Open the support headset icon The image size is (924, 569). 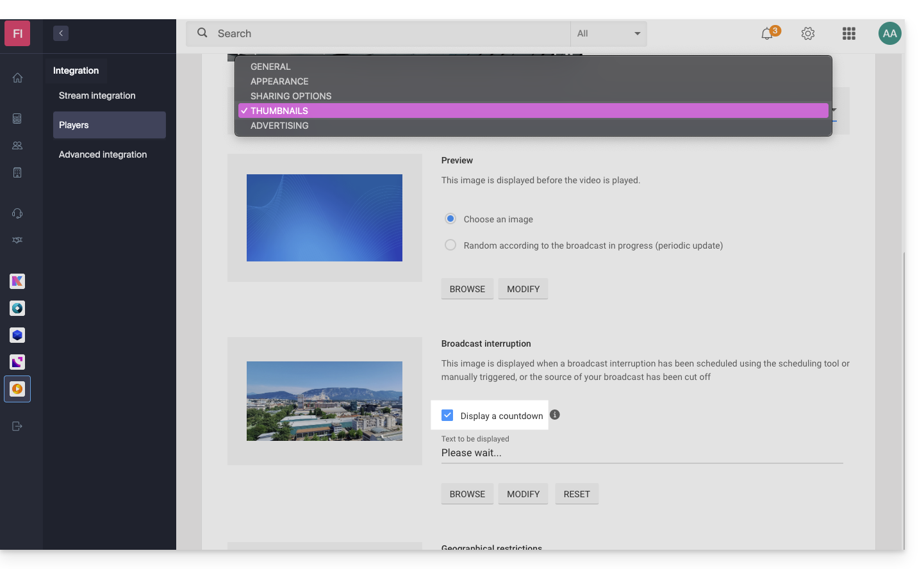click(x=17, y=213)
